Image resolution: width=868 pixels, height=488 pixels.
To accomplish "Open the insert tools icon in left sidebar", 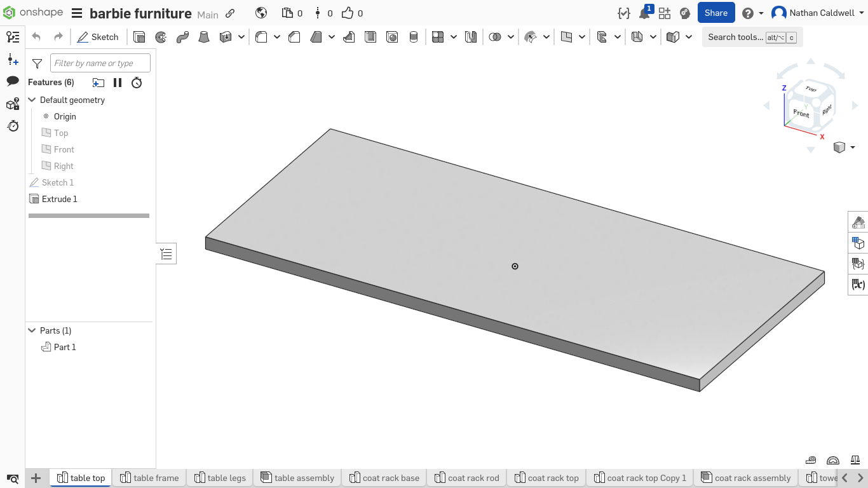I will tap(13, 60).
